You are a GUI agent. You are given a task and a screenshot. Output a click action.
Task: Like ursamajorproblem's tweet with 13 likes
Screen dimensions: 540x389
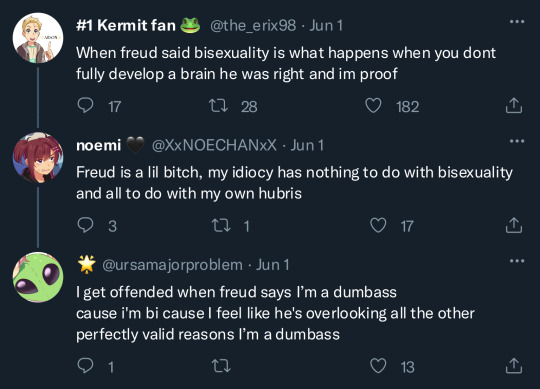click(378, 366)
